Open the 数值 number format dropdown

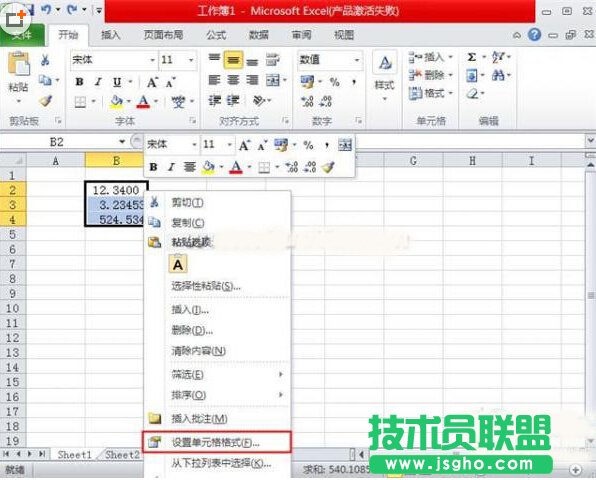pos(357,60)
